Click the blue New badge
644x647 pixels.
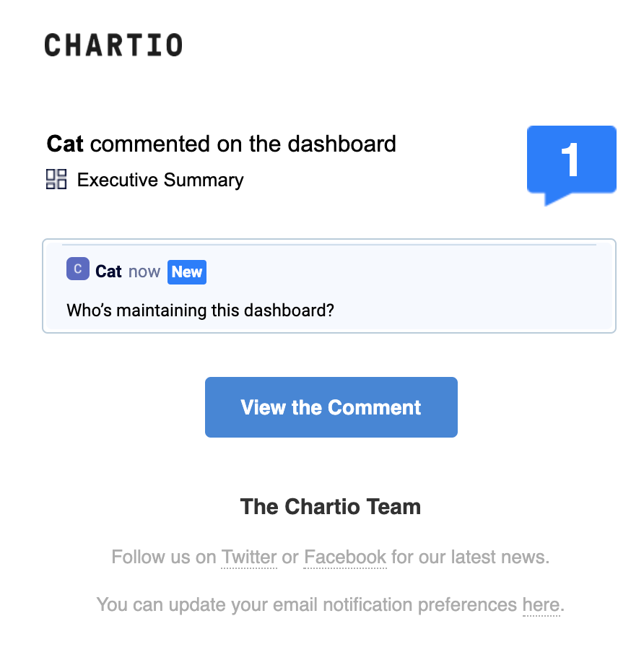(186, 272)
